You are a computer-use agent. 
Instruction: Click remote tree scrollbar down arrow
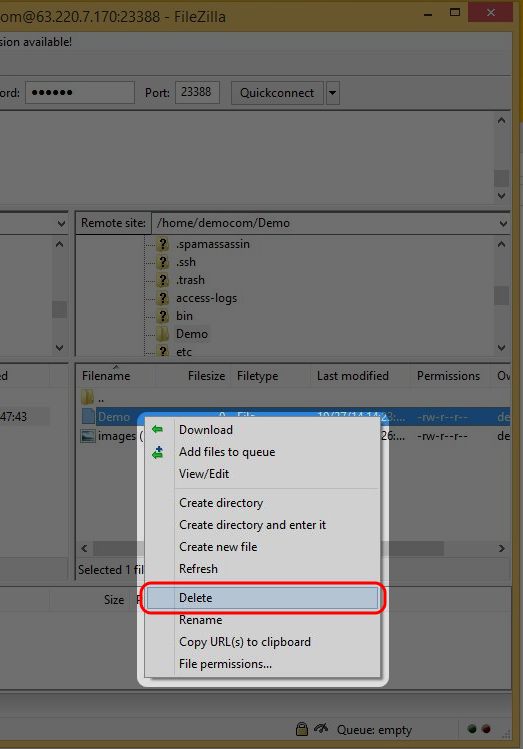tap(501, 348)
